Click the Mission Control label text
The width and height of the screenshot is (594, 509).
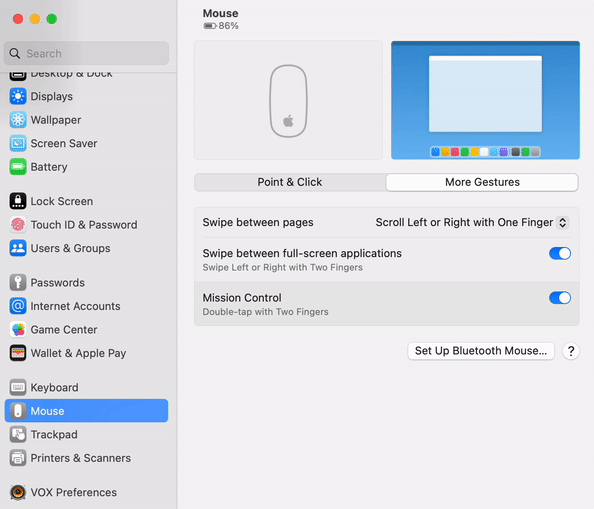pyautogui.click(x=242, y=298)
